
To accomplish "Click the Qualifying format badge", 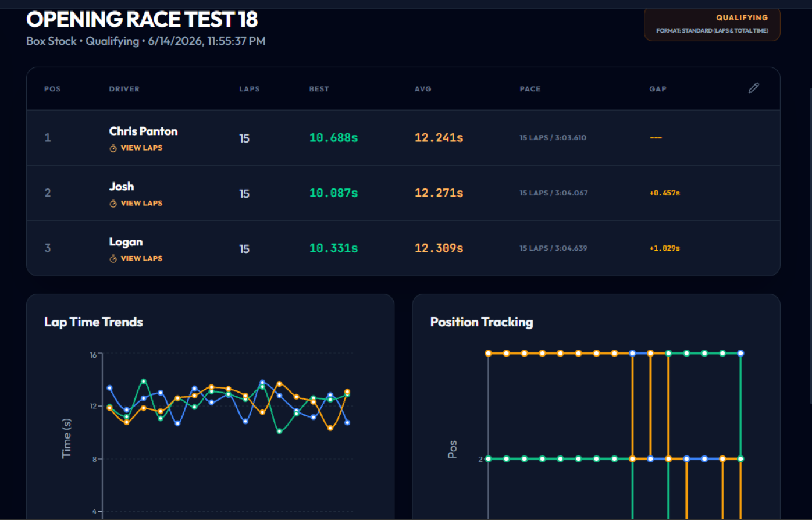I will pos(712,24).
